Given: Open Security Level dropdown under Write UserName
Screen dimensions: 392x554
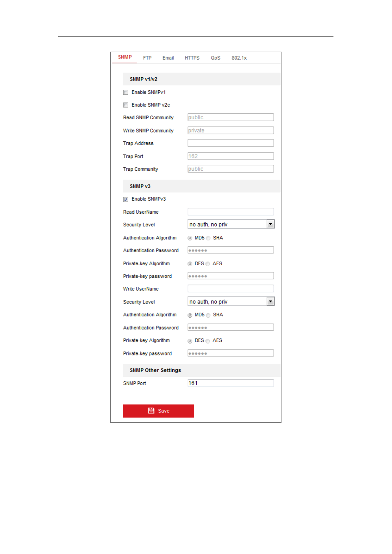Looking at the screenshot, I should pyautogui.click(x=231, y=301).
